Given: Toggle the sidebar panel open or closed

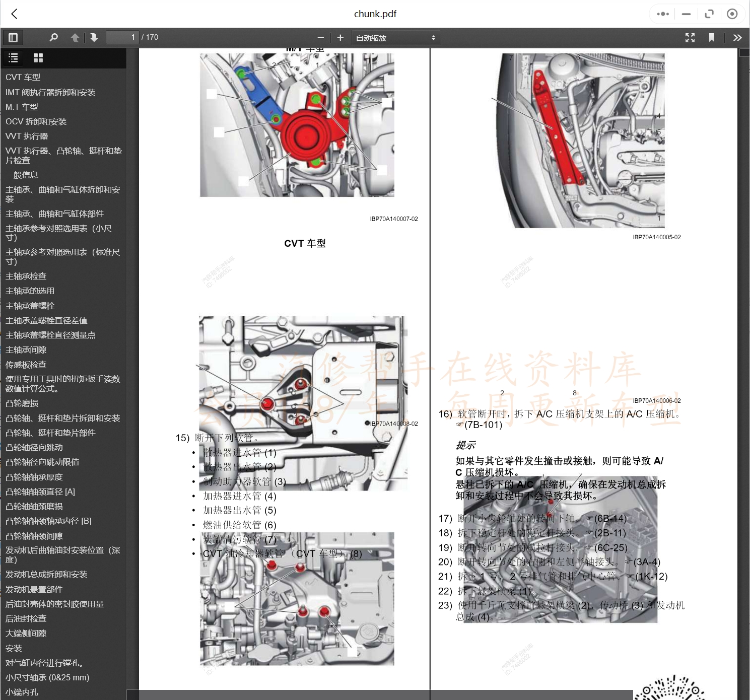Looking at the screenshot, I should point(13,37).
